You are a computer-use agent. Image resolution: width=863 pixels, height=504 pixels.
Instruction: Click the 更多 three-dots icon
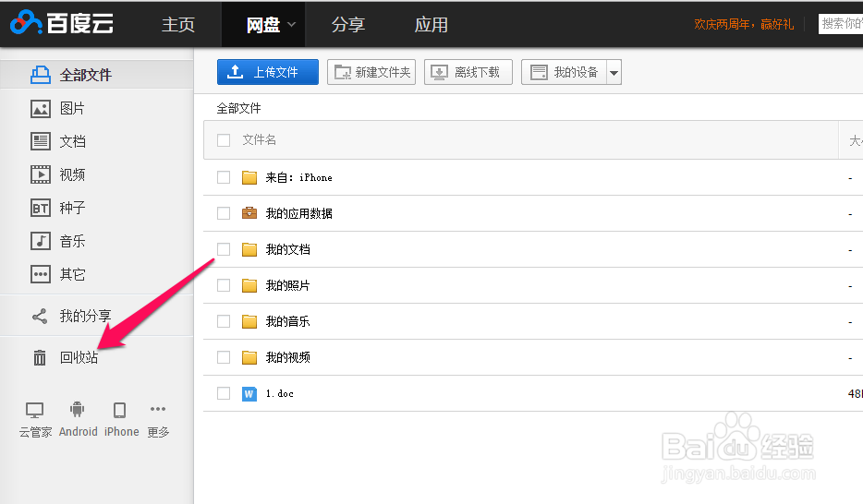[x=158, y=409]
